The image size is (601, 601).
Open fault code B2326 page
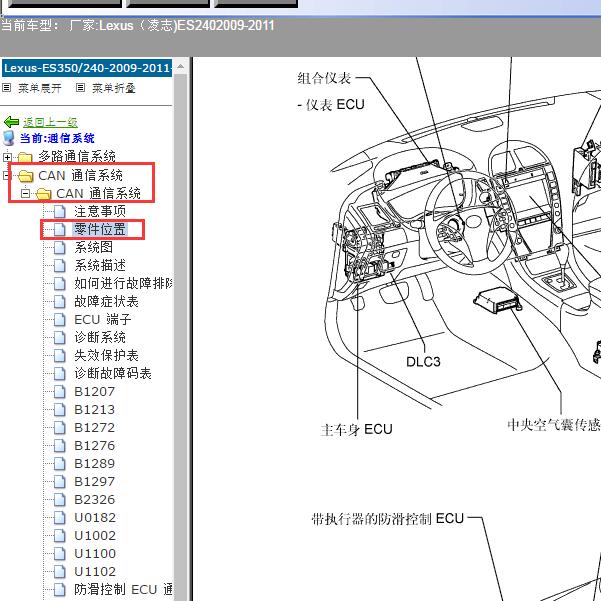(94, 499)
